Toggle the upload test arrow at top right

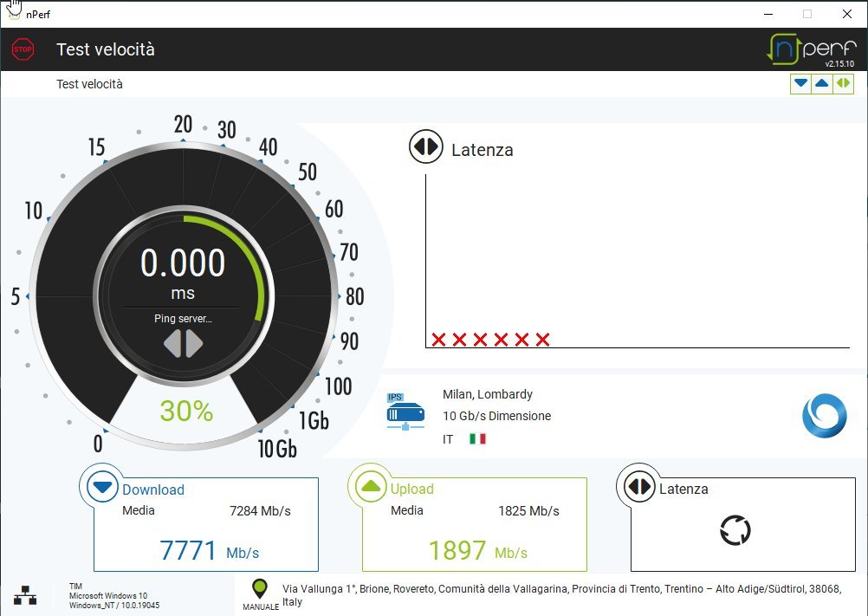[821, 83]
